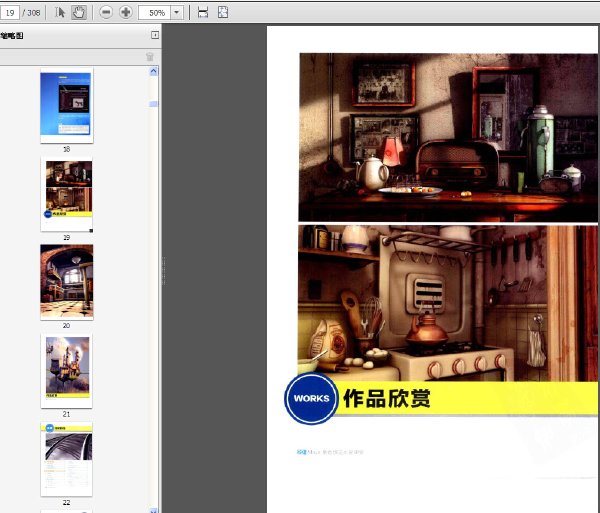Image resolution: width=600 pixels, height=513 pixels.
Task: Click the 作品欣赏 heading text
Action: (x=387, y=398)
